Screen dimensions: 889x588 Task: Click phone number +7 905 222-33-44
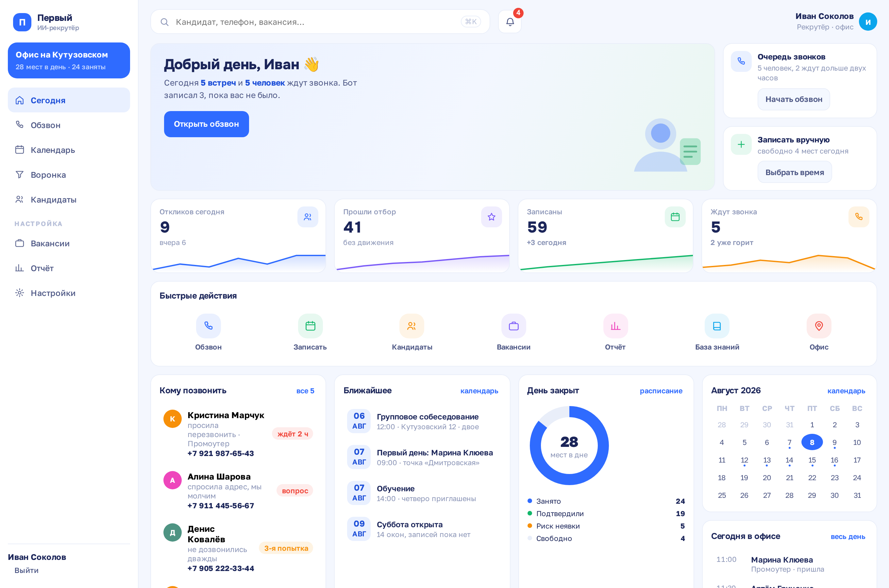[221, 568]
